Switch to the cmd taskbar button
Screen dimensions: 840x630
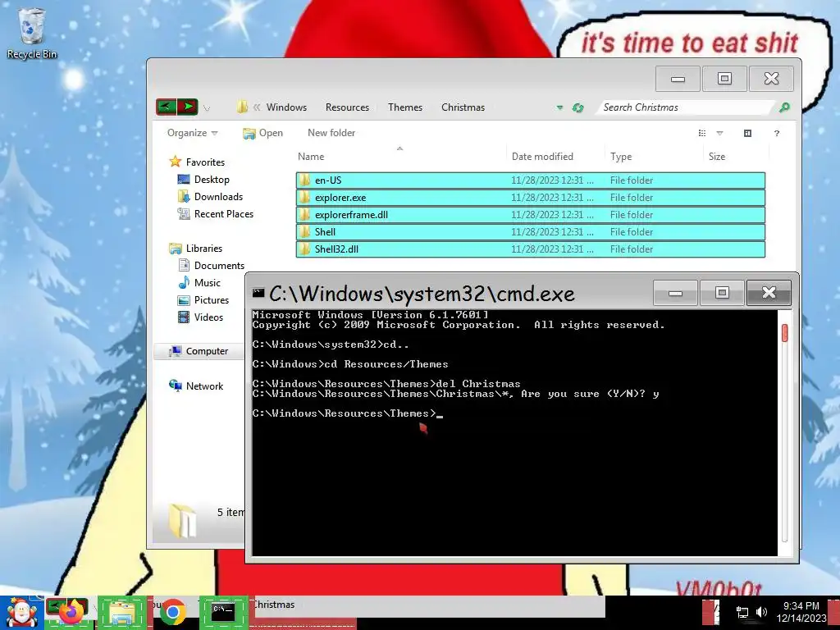(223, 611)
